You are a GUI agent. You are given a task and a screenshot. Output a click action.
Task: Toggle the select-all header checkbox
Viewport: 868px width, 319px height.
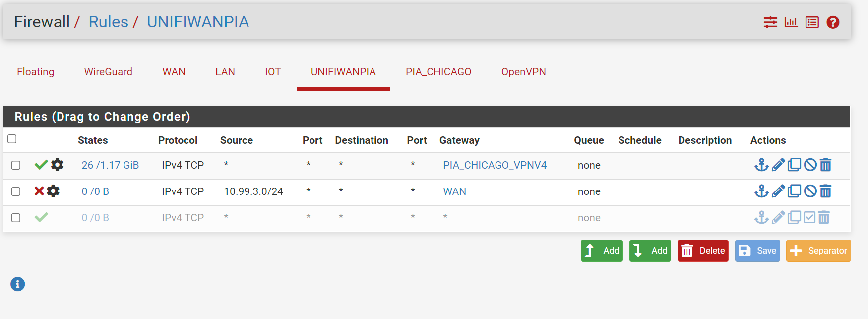12,139
